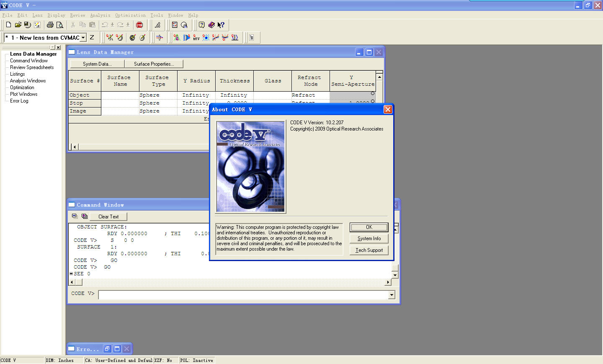This screenshot has width=603, height=364.
Task: Click the new window icon in Command Window
Action: tap(75, 216)
